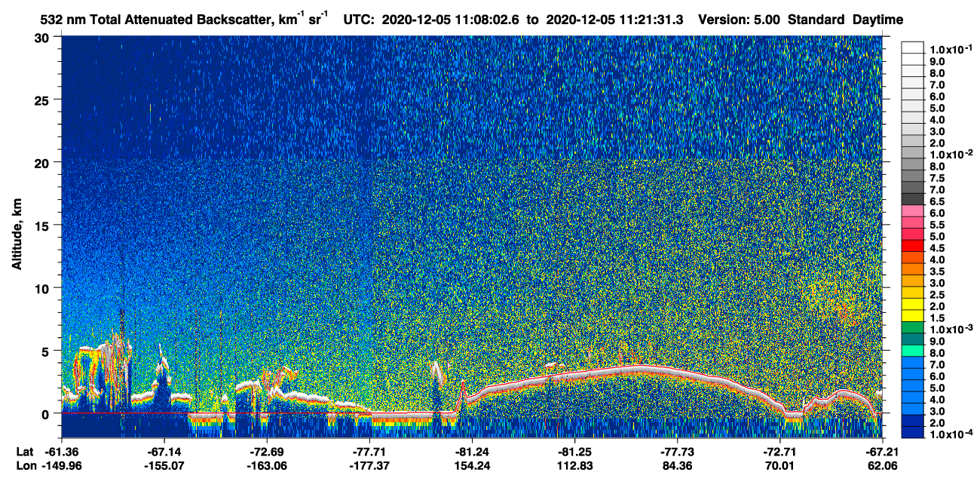The image size is (980, 503).
Task: Pick the pure red swatch in color scale
Action: tap(912, 246)
